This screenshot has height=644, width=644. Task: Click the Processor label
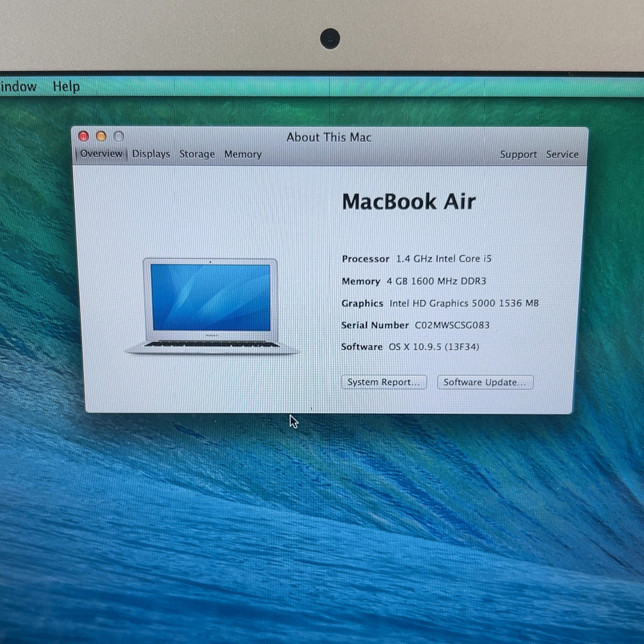[x=365, y=259]
